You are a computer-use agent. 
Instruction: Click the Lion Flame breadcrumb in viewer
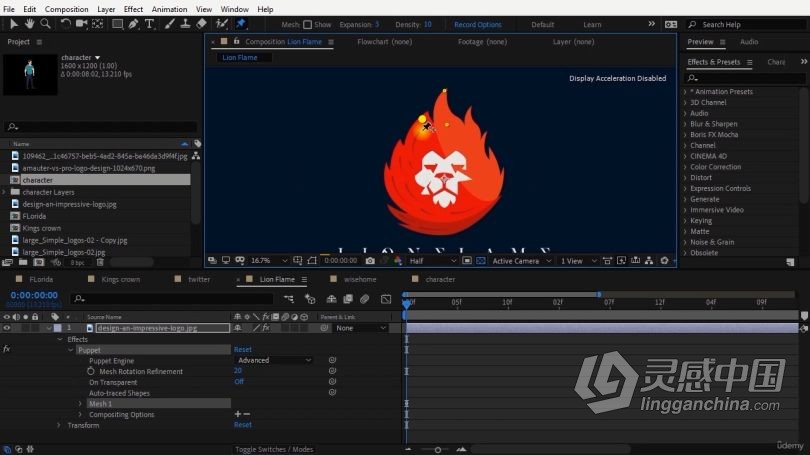tap(240, 57)
